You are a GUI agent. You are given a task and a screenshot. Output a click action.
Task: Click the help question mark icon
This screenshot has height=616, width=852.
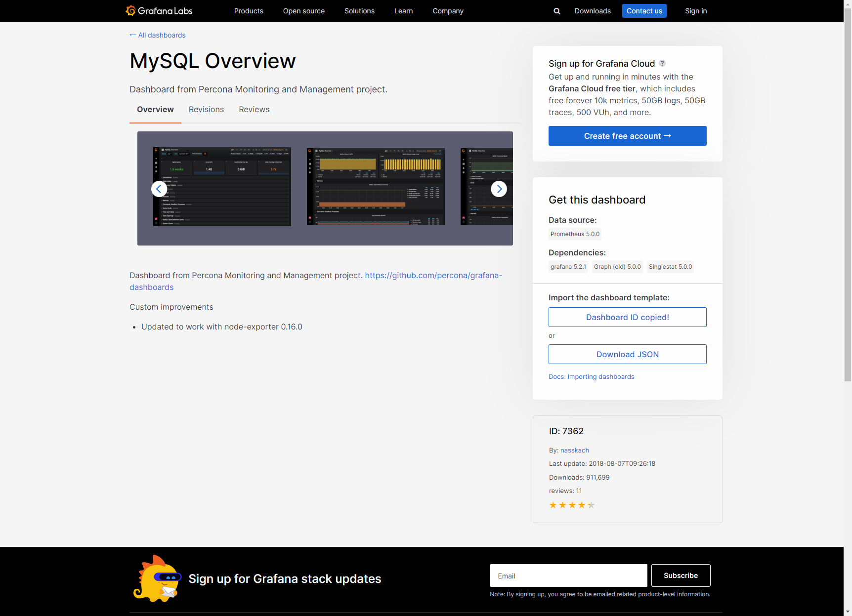point(662,63)
